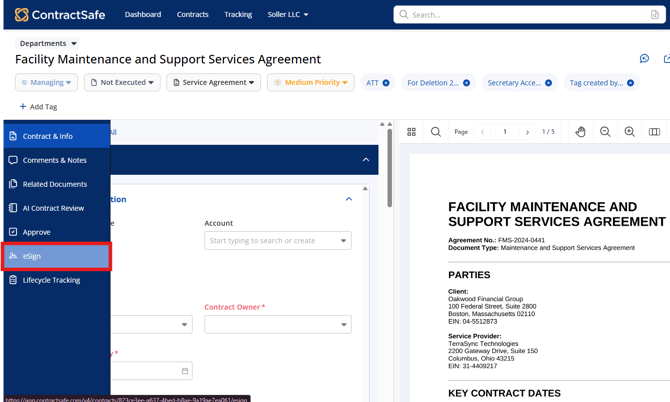Click the Agreement No. FMS-2024-0441 text

(497, 240)
